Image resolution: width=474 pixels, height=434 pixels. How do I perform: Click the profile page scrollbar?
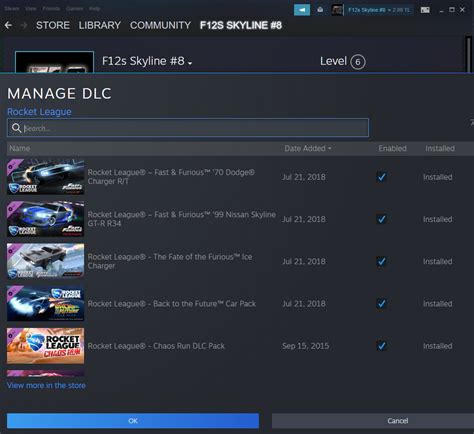click(x=468, y=54)
